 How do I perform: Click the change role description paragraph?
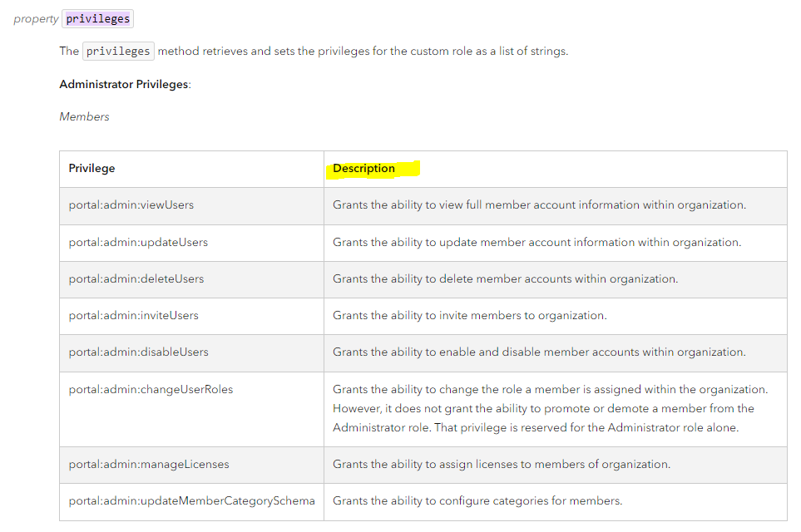(x=549, y=408)
